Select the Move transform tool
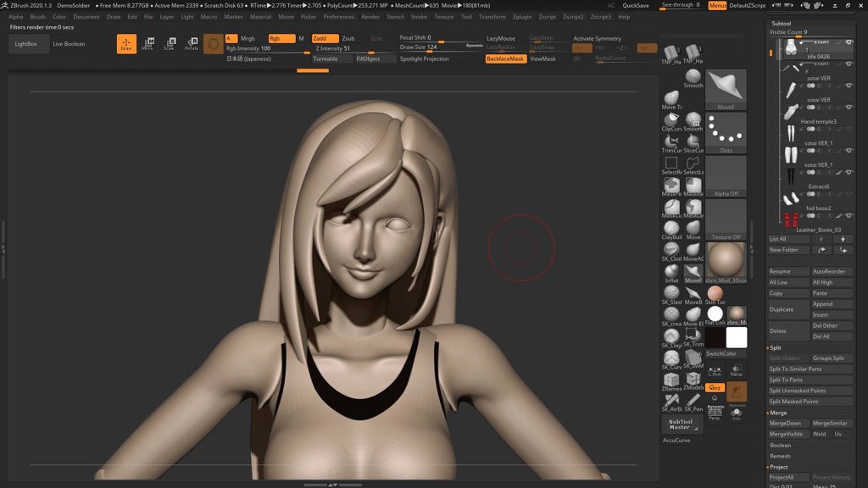The height and width of the screenshot is (488, 868). pyautogui.click(x=147, y=44)
